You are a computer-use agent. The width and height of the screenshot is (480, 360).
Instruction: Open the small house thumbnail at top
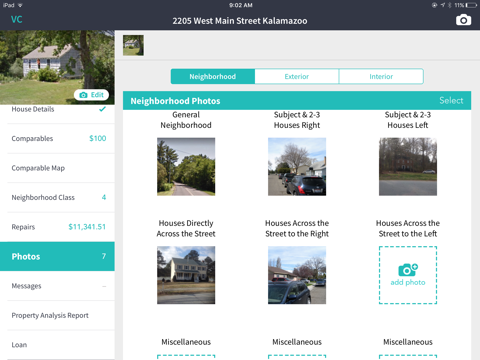pyautogui.click(x=133, y=45)
